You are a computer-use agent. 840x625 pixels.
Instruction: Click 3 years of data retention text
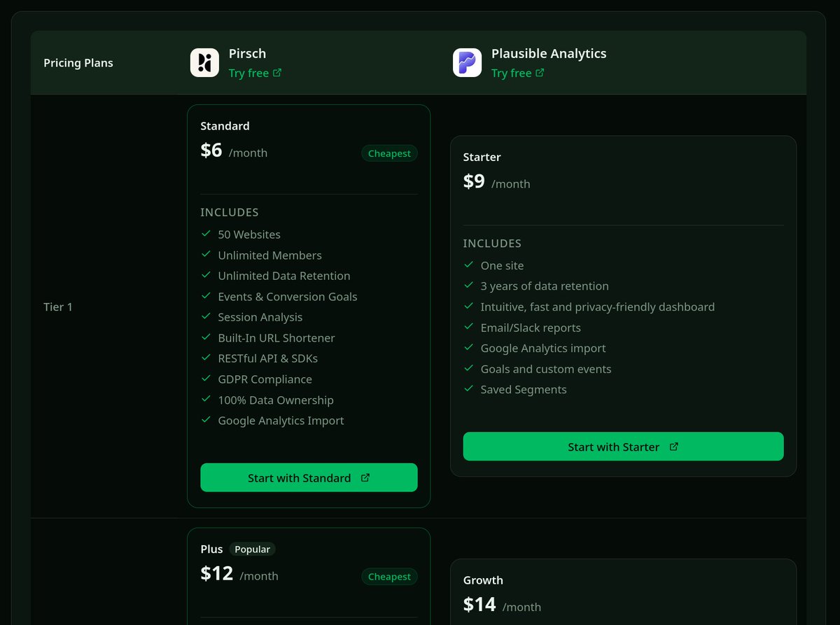tap(545, 286)
